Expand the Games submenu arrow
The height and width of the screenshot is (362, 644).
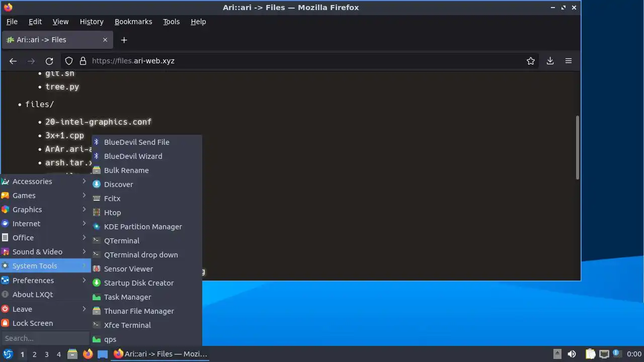point(84,196)
